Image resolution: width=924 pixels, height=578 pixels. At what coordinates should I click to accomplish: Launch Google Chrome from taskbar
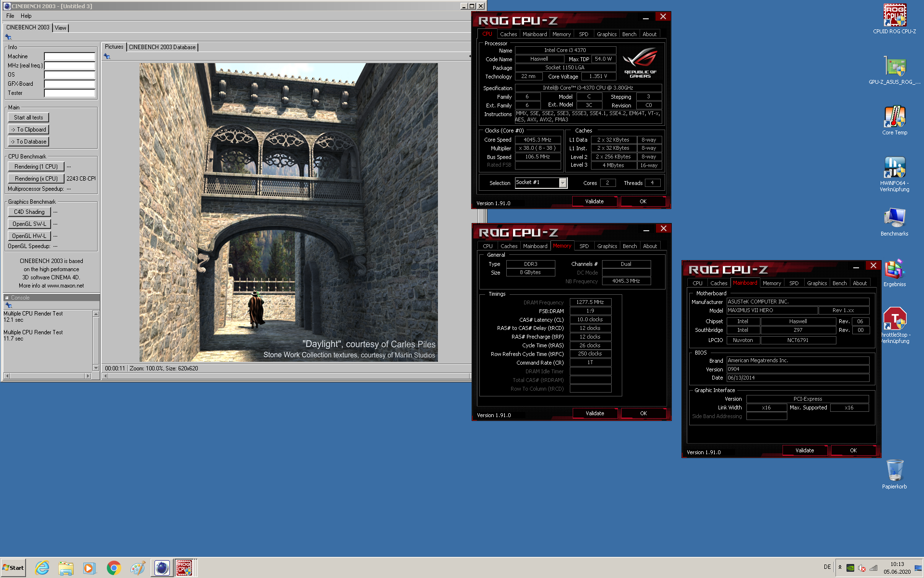click(x=114, y=568)
